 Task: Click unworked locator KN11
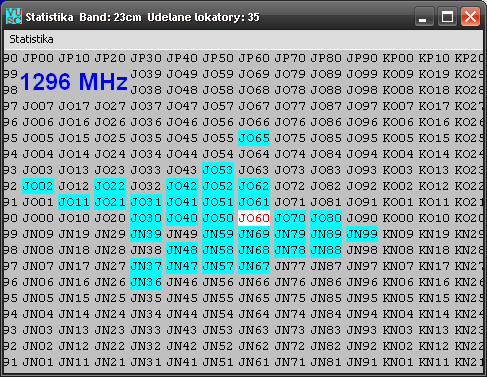pos(434,362)
